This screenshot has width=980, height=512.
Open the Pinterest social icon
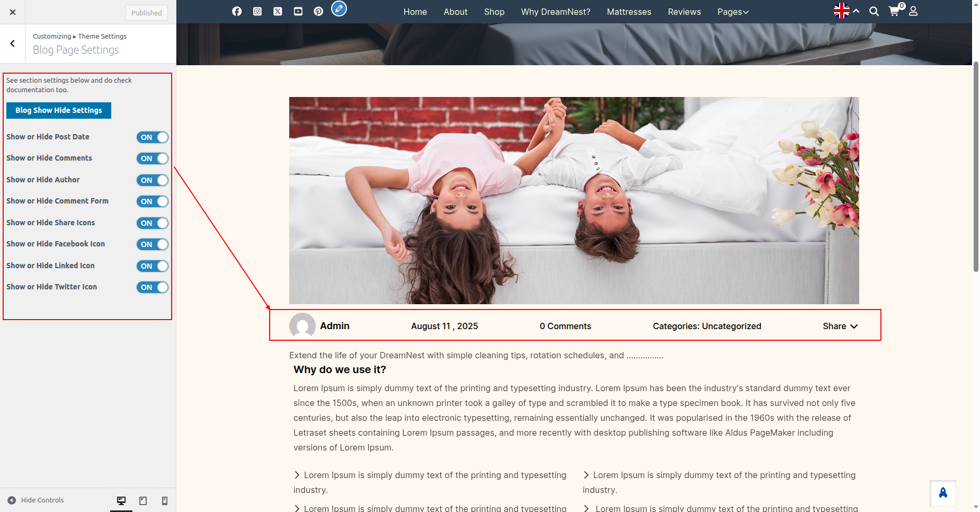318,12
